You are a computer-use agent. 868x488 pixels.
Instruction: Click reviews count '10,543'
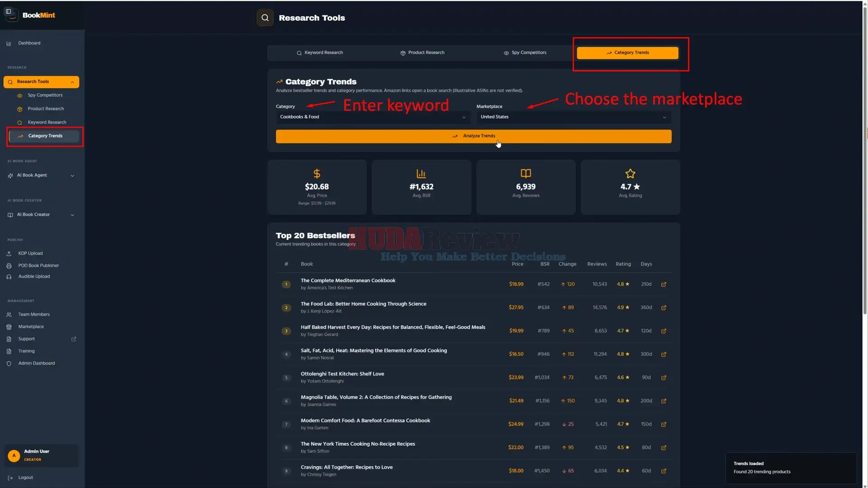[599, 284]
